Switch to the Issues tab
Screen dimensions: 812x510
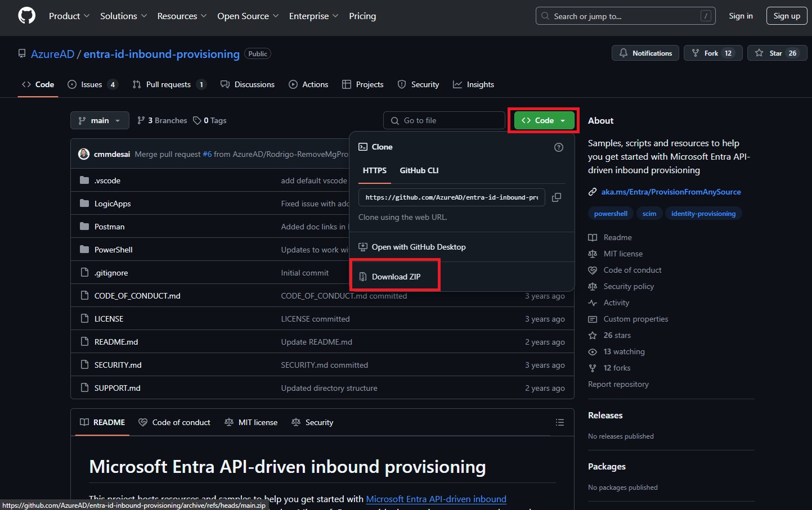(92, 84)
